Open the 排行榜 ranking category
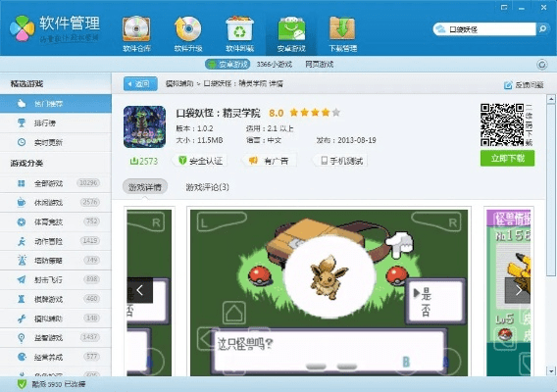557x392 pixels. (x=45, y=123)
